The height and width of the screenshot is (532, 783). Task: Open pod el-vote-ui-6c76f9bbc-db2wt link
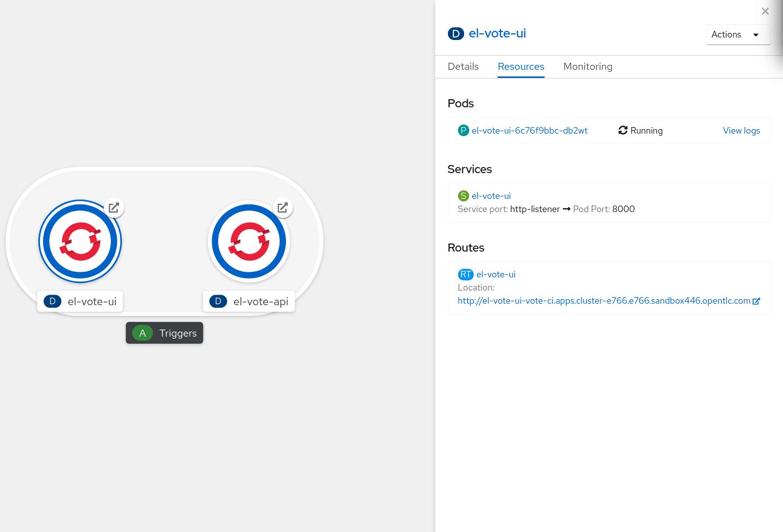(x=529, y=131)
